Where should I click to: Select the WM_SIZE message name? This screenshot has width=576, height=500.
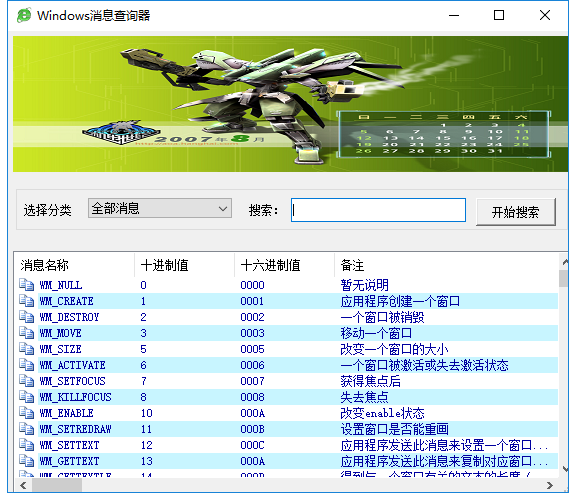point(61,349)
